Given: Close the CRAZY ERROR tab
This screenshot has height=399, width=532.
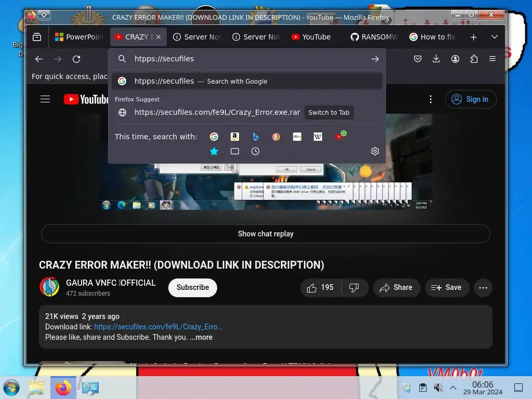Looking at the screenshot, I should click(x=158, y=37).
